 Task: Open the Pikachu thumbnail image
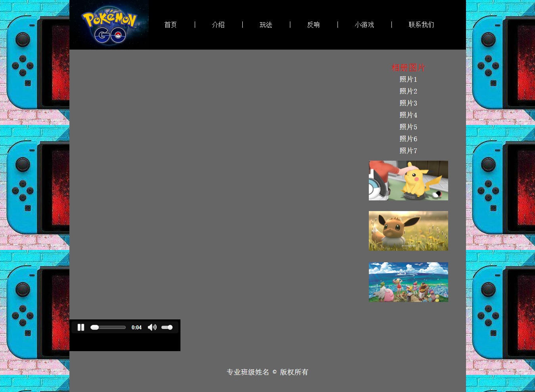point(408,181)
